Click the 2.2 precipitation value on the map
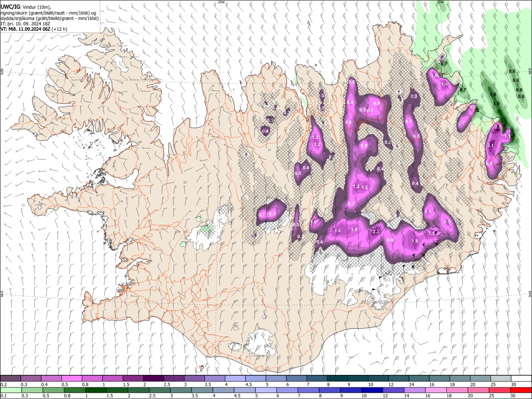 [377, 232]
